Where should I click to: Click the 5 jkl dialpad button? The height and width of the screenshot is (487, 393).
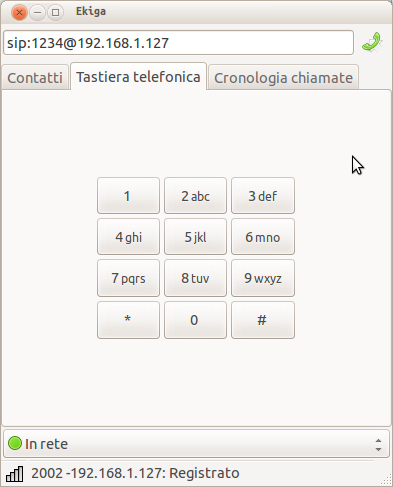click(195, 237)
